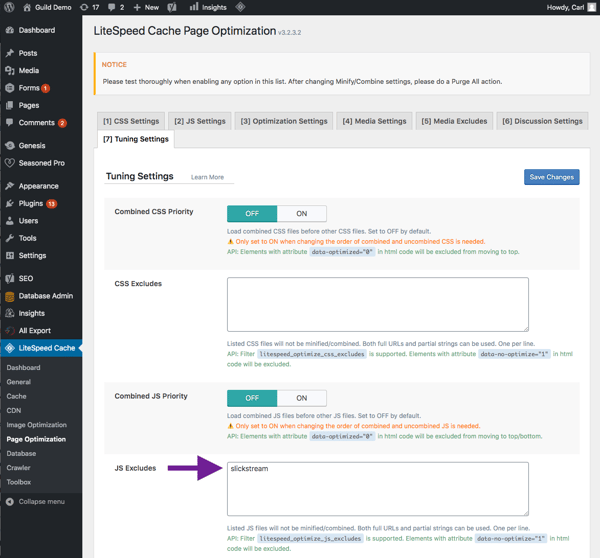The height and width of the screenshot is (558, 600).
Task: Click into the JS Excludes text area
Action: tap(378, 489)
